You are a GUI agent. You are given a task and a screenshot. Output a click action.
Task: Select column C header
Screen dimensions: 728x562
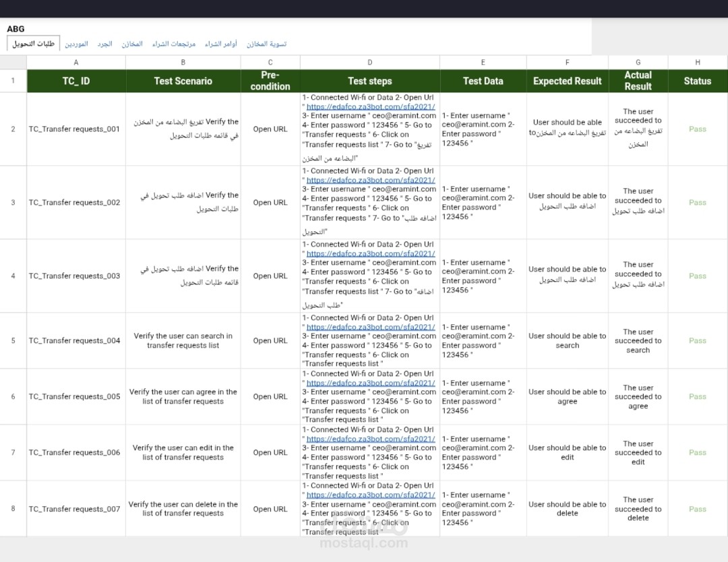click(x=270, y=62)
